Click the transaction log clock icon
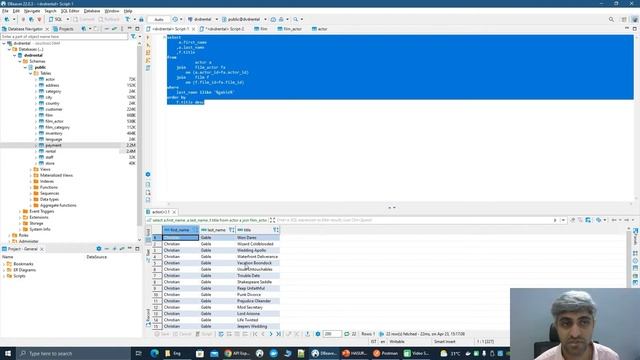Screen dimensions: 640x360 (x=175, y=19)
